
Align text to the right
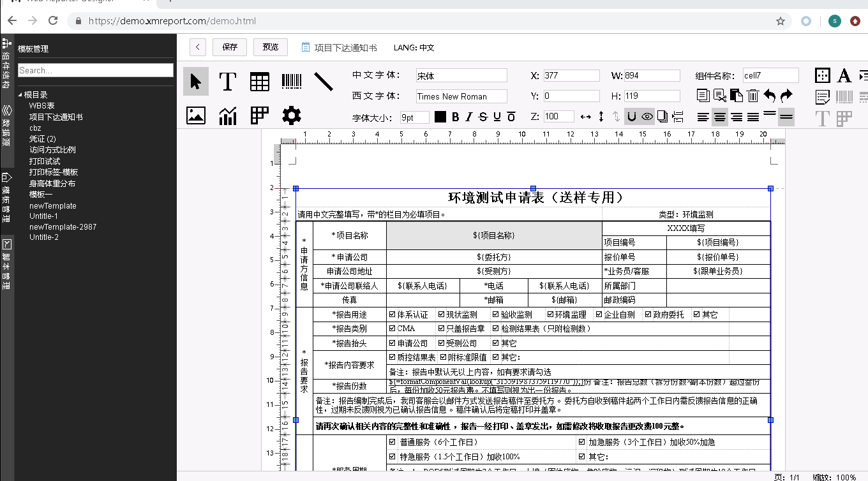point(737,117)
